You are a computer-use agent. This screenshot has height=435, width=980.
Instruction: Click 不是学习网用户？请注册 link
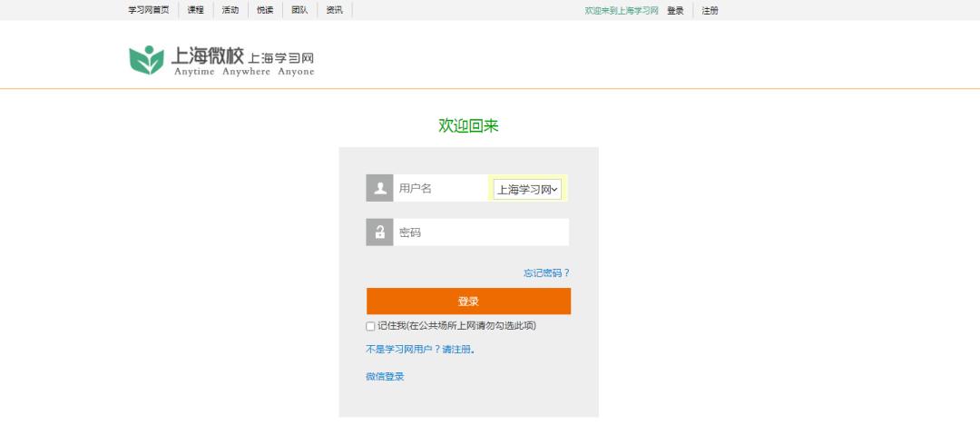(x=420, y=350)
